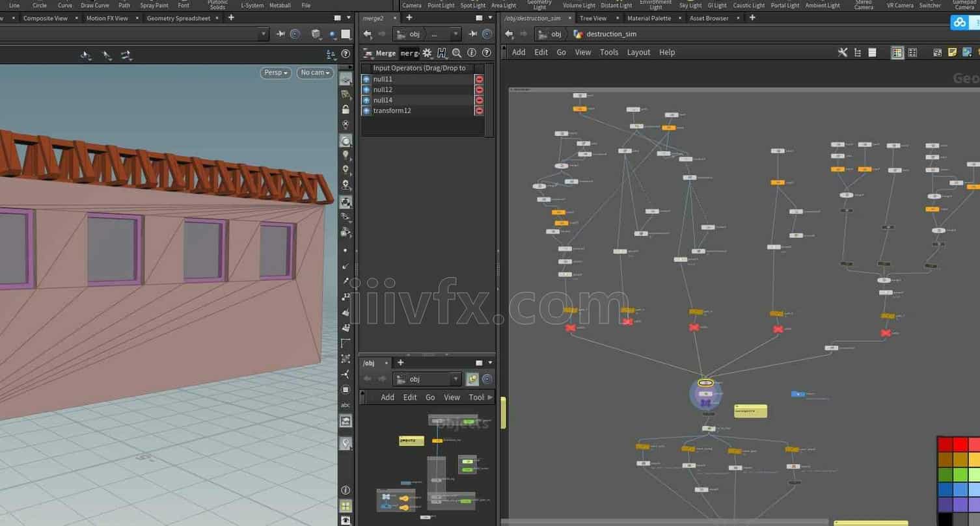Pick the bright red color swatch
This screenshot has width=980, height=526.
[x=960, y=445]
